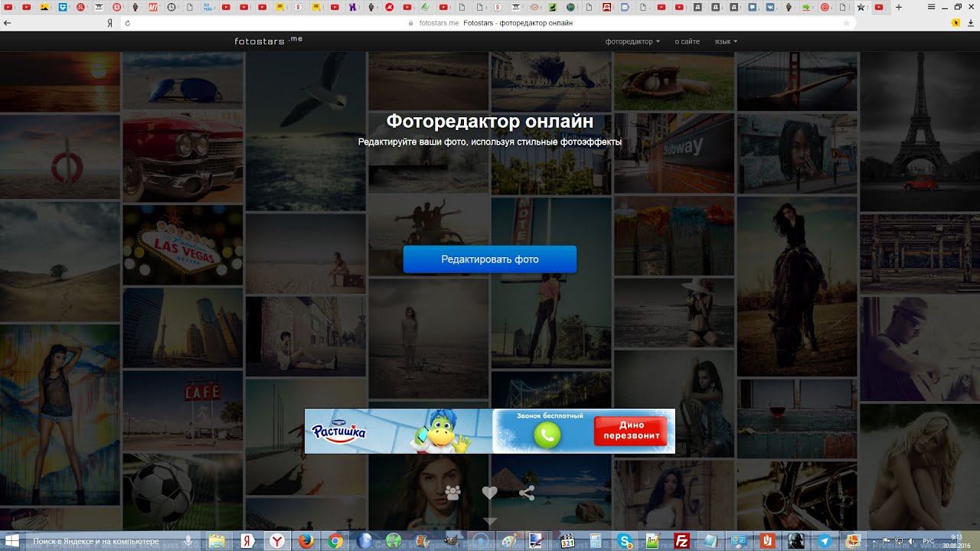Screen dimensions: 980x551
Task: Click the Фоторедактор онлайн heading
Action: pos(489,121)
